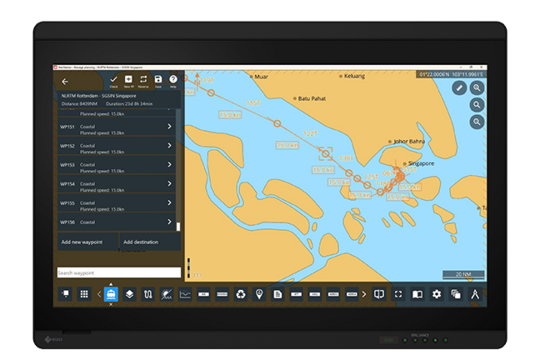Enter fullscreen with the corner brackets icon

coord(398,294)
